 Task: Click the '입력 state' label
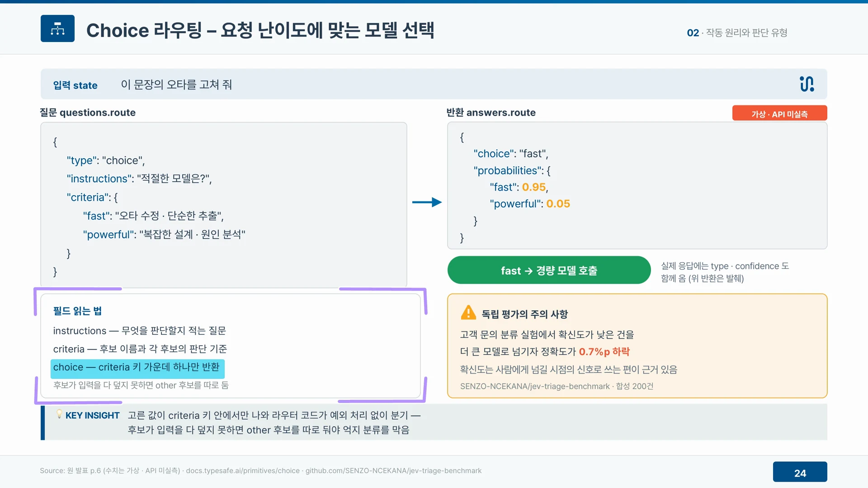(x=75, y=85)
